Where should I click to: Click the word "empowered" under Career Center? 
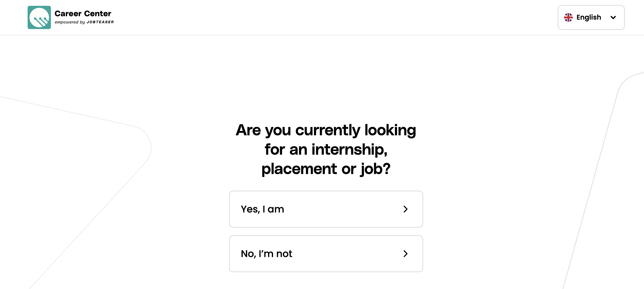click(x=66, y=22)
